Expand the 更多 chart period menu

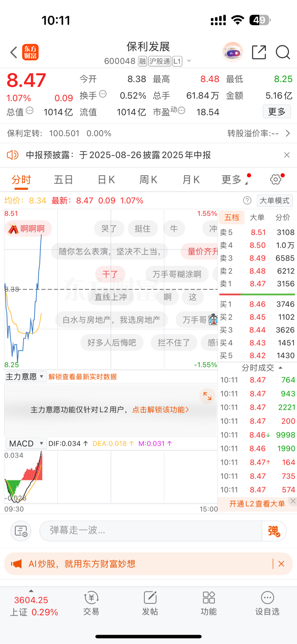click(x=235, y=180)
